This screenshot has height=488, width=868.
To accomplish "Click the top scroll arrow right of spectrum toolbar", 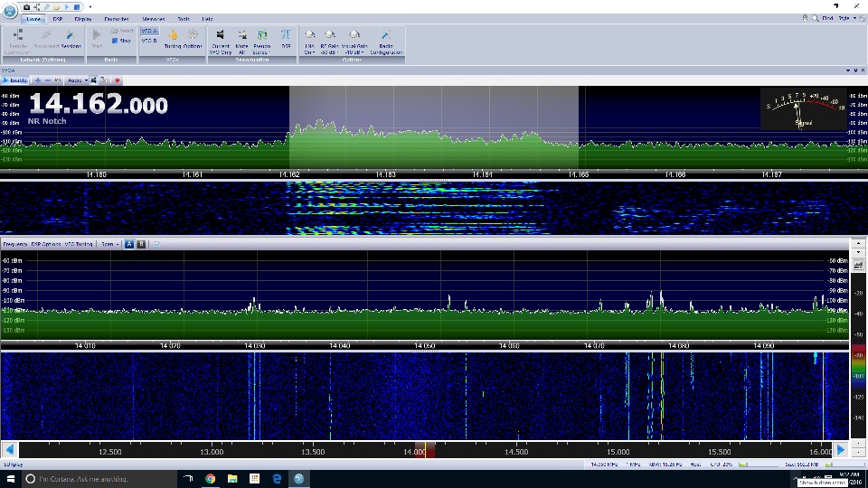I will point(859,243).
